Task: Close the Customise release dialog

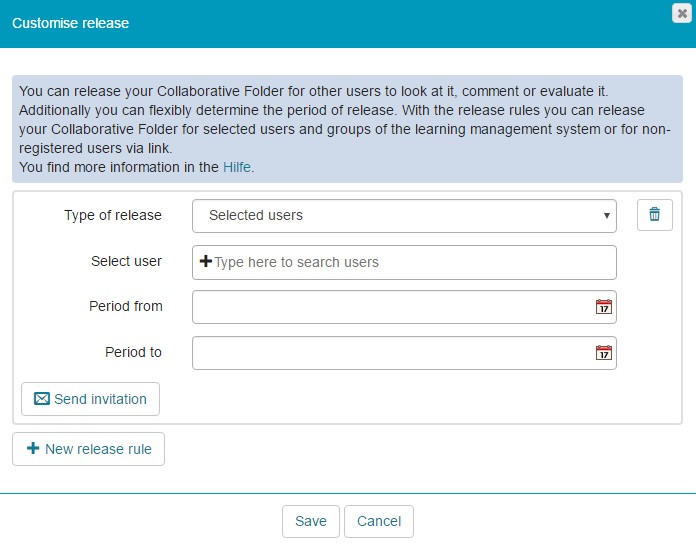Action: (x=682, y=13)
